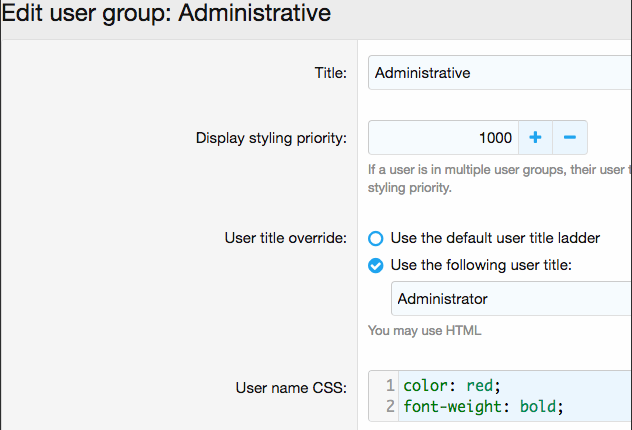Click the "User title override:" label
This screenshot has height=430, width=632.
click(286, 238)
